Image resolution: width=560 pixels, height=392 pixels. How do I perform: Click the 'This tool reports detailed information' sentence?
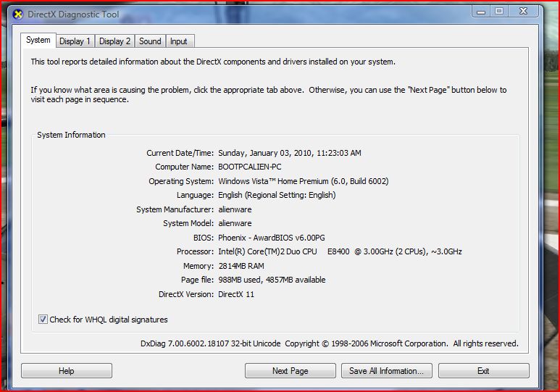(213, 62)
